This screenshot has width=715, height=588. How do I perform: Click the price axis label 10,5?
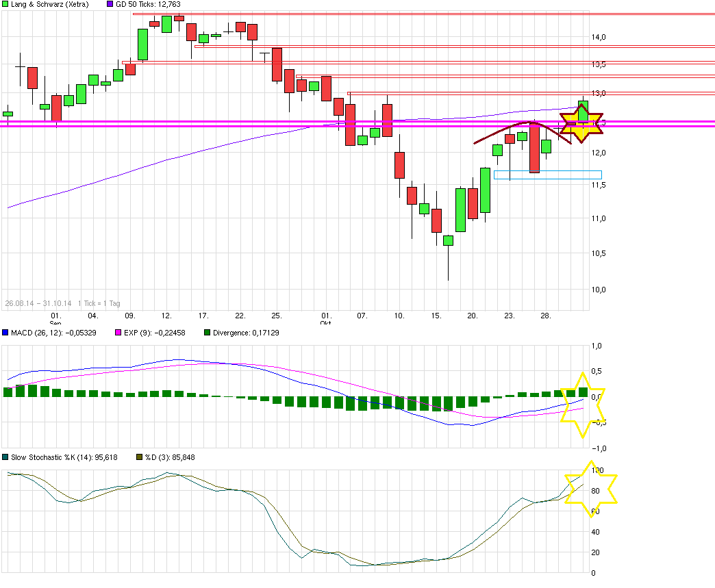tap(599, 253)
